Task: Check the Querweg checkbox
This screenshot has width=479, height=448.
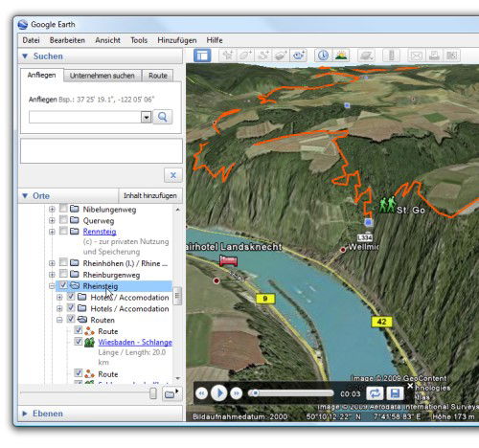Action: (x=63, y=219)
